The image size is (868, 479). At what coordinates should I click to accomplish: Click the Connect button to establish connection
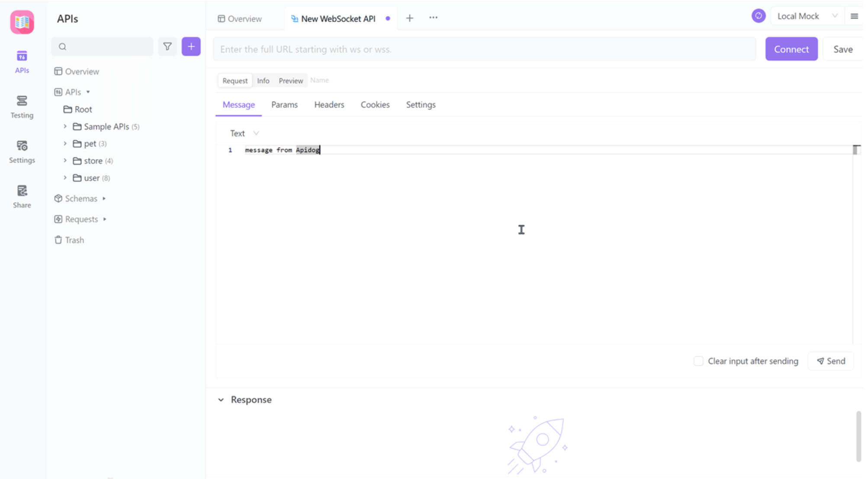coord(791,49)
